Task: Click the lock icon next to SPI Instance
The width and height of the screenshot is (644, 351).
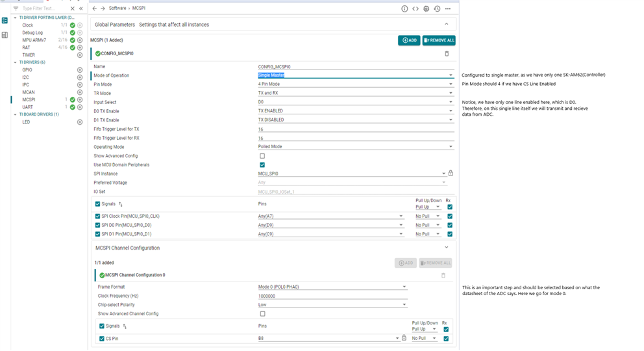Action: 451,173
